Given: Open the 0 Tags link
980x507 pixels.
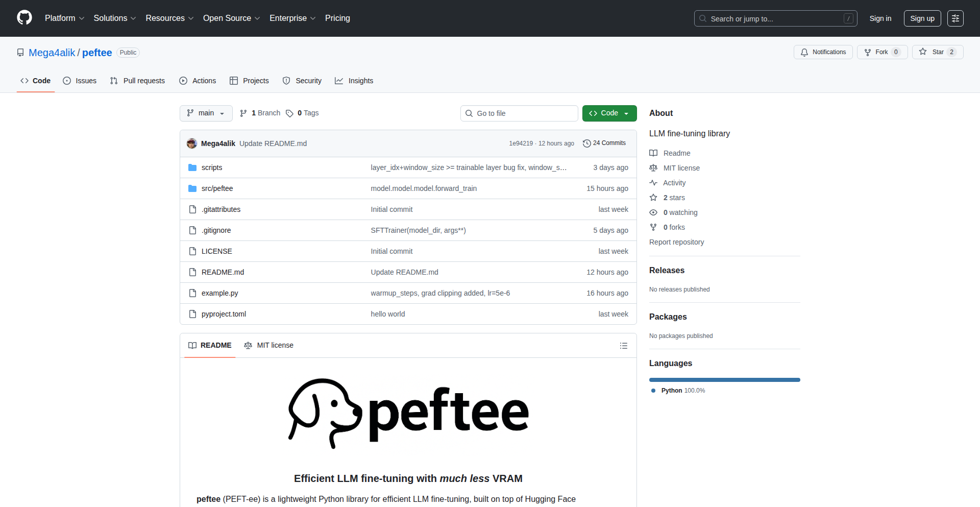Looking at the screenshot, I should (x=303, y=113).
